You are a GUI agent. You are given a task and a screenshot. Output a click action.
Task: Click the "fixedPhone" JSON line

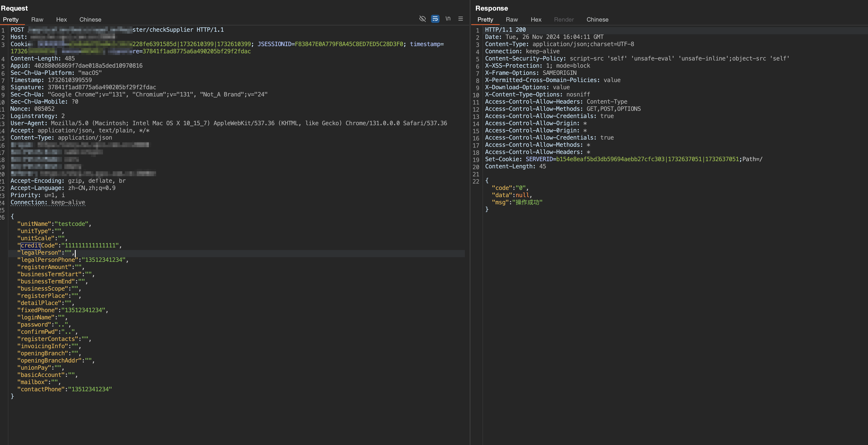point(63,310)
